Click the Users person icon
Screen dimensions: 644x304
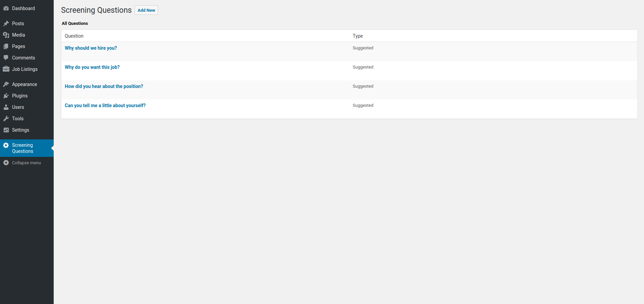point(6,107)
